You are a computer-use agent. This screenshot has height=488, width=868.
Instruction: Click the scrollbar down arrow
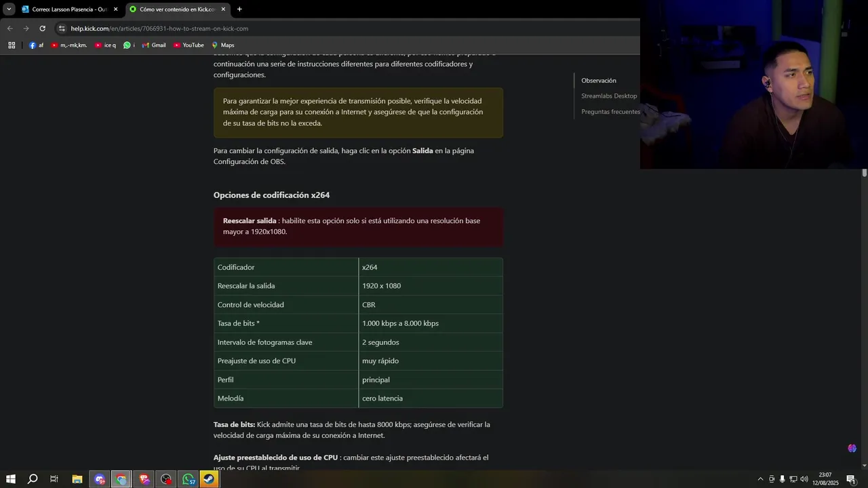(865, 466)
